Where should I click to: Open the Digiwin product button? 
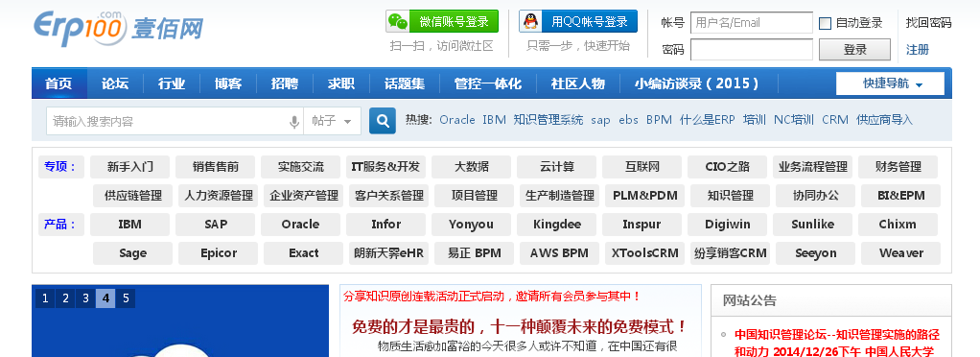(x=727, y=225)
